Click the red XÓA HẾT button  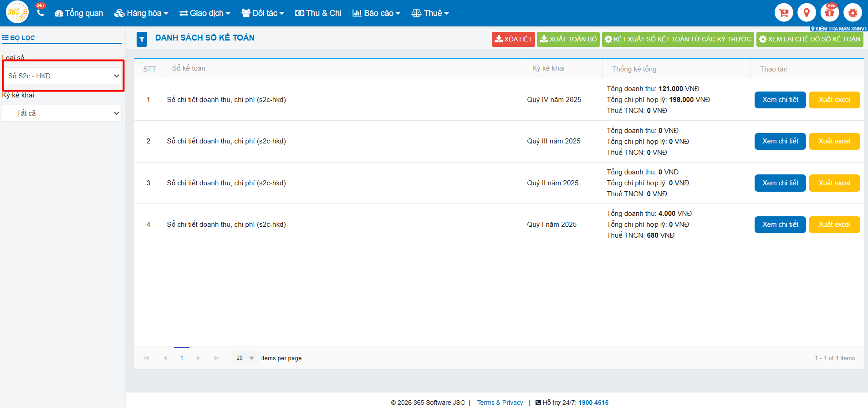coord(513,39)
